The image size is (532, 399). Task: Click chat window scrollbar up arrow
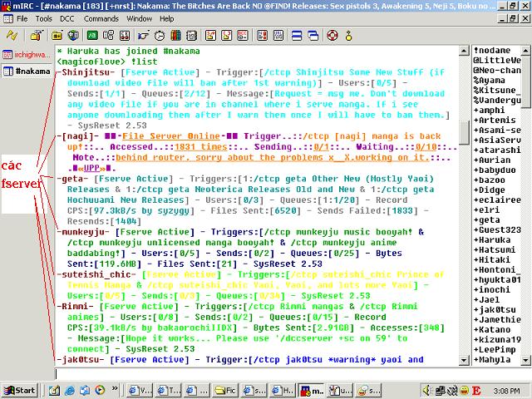[464, 51]
